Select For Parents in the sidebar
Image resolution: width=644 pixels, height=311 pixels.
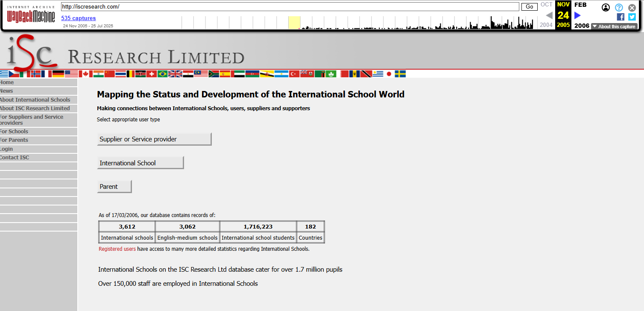[x=14, y=140]
